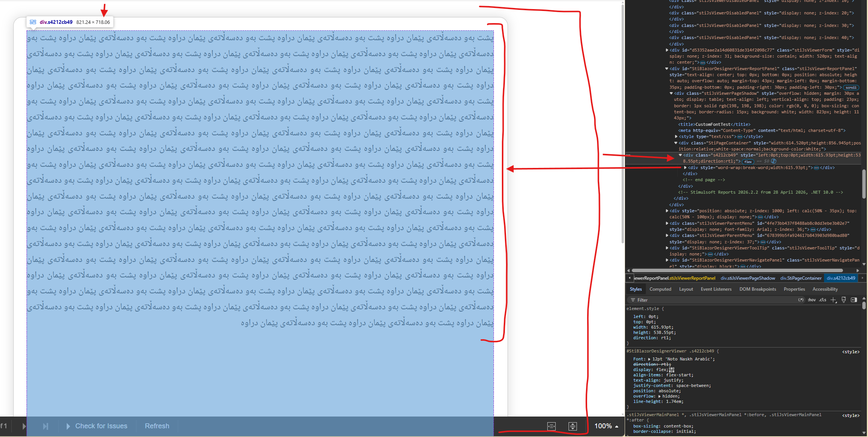Open the Event Listeners tab
Screen dimensions: 868x437
pos(716,289)
